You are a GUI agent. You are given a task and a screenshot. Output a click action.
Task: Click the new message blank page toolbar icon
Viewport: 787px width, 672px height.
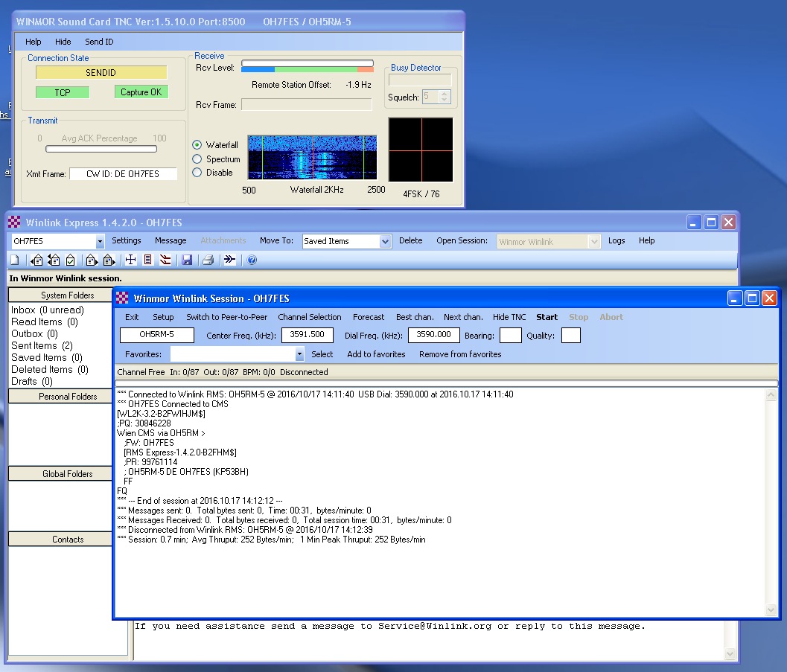15,260
